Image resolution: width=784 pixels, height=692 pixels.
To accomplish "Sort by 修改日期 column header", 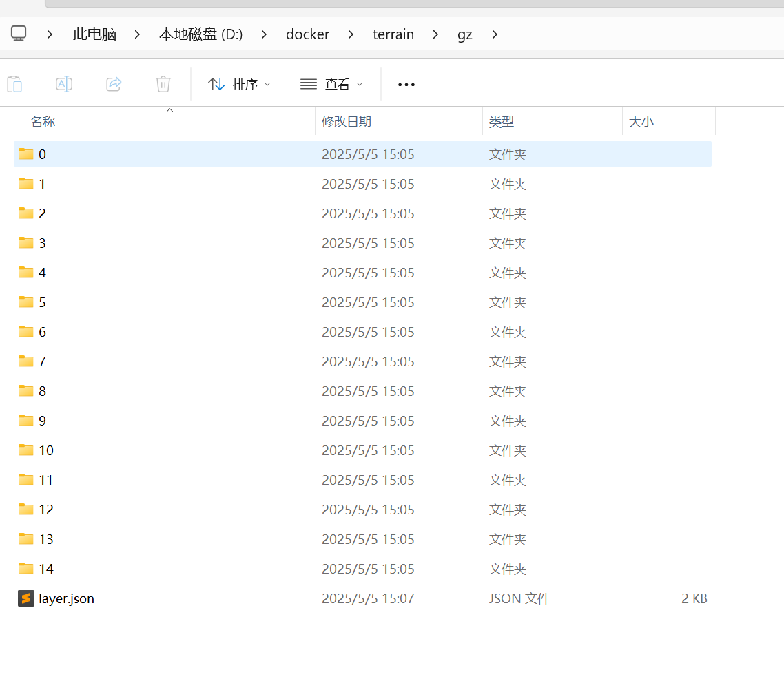I will [347, 122].
